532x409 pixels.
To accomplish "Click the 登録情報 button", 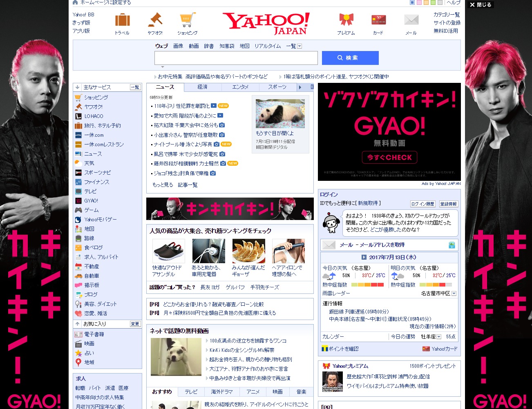I will [448, 204].
